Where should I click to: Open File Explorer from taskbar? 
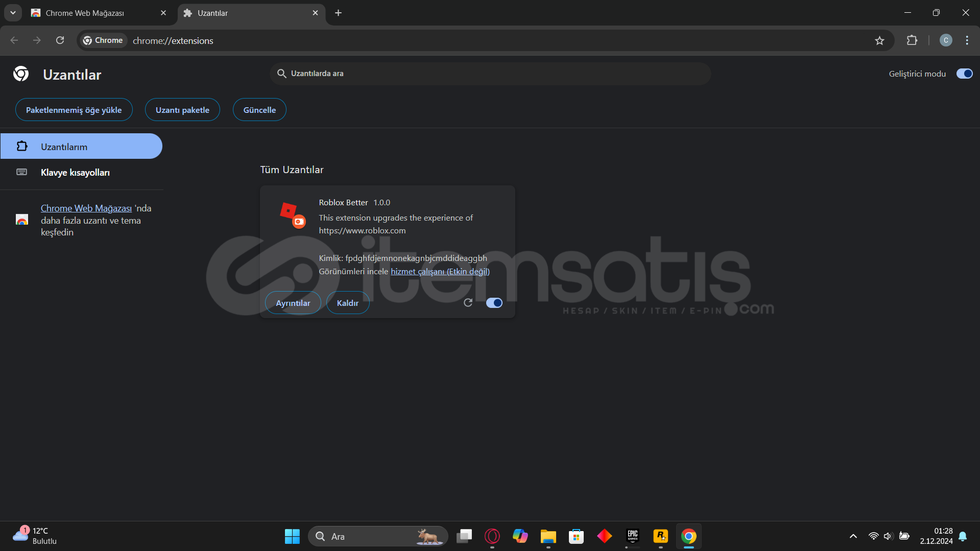[548, 536]
